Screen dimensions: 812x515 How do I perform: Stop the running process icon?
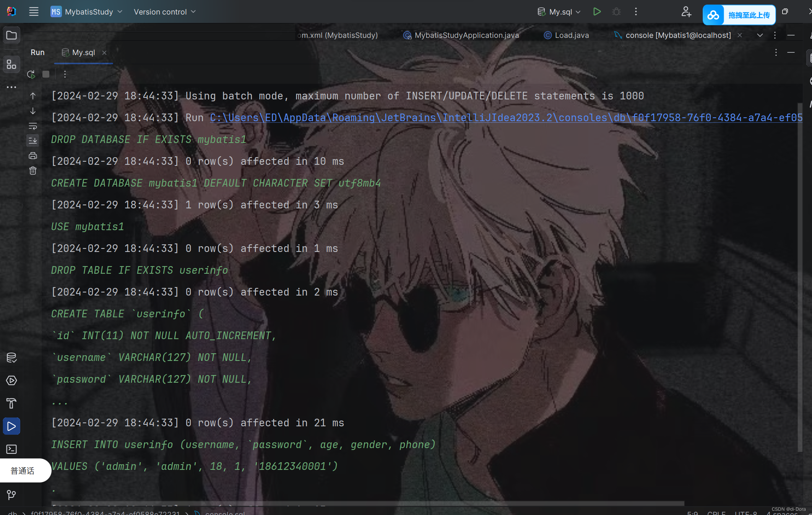click(46, 74)
